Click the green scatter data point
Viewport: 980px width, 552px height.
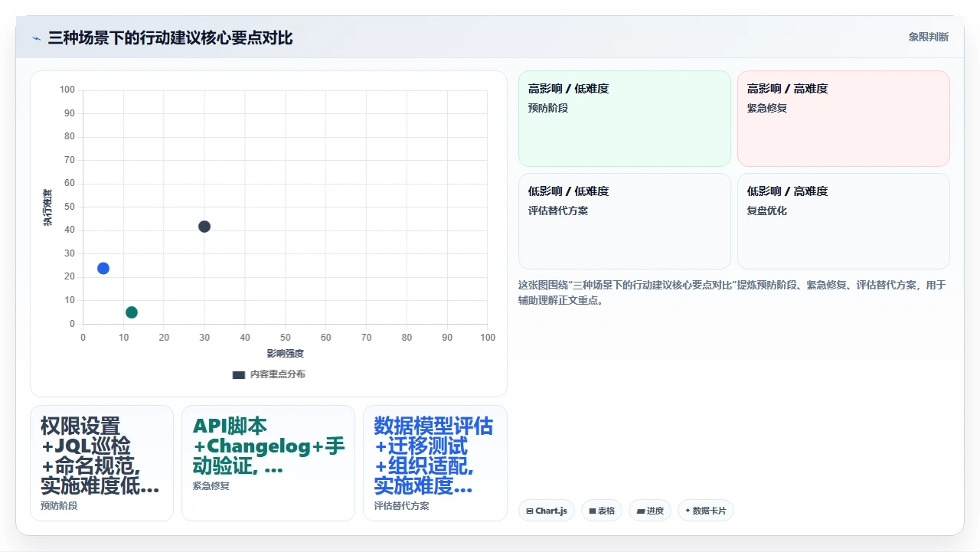pyautogui.click(x=132, y=312)
